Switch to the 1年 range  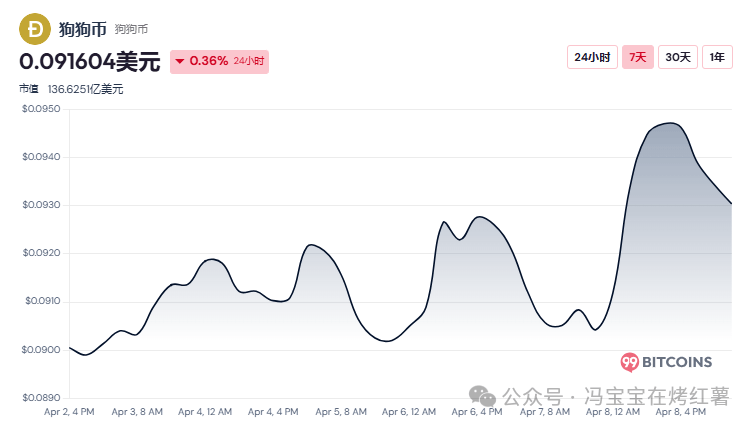coord(717,57)
